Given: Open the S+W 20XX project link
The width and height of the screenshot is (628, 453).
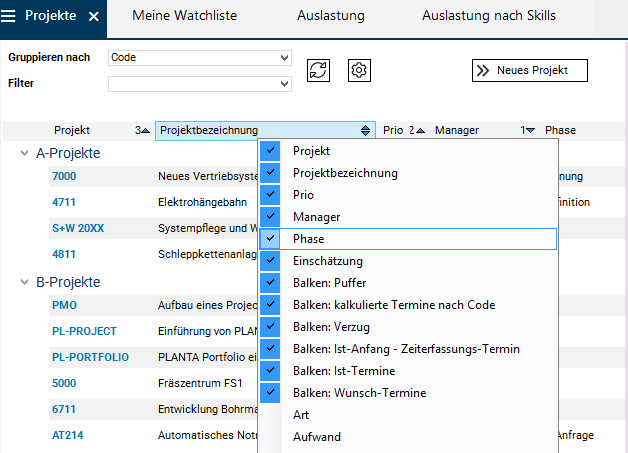Looking at the screenshot, I should tap(78, 228).
